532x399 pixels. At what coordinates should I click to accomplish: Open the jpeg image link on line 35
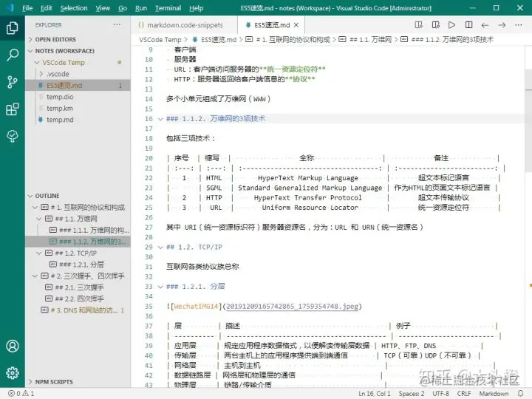pyautogui.click(x=292, y=307)
